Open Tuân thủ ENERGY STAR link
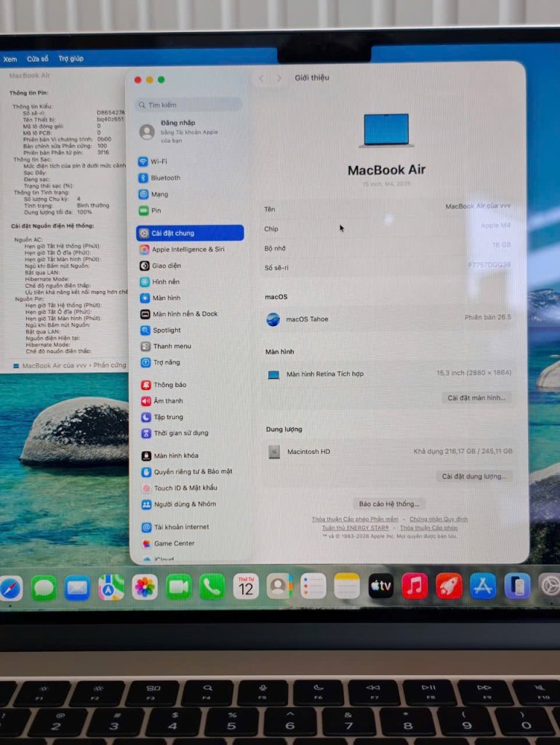Viewport: 560px width, 745px height. coord(355,528)
